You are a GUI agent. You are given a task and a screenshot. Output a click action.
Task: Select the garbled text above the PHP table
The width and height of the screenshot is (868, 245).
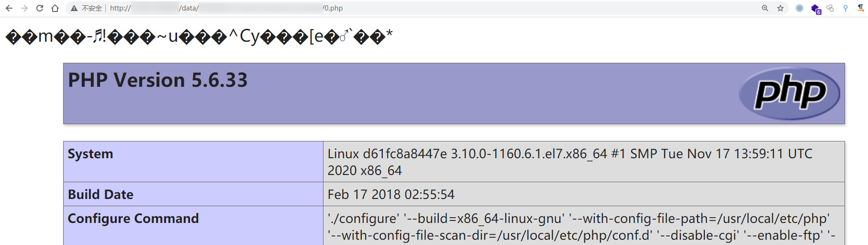click(199, 36)
